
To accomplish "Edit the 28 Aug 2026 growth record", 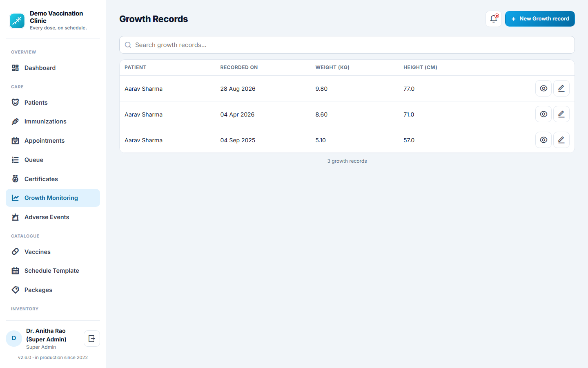I will (x=561, y=88).
